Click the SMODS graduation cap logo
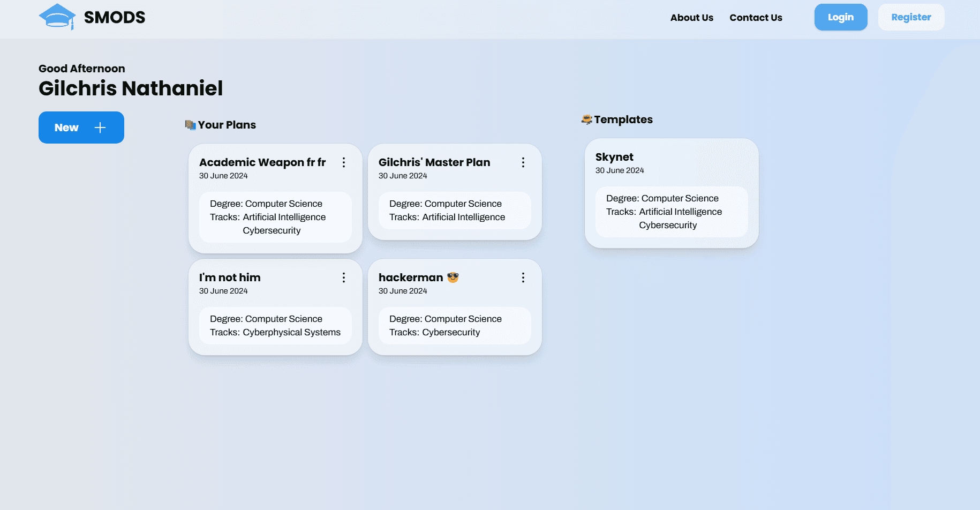 (57, 17)
